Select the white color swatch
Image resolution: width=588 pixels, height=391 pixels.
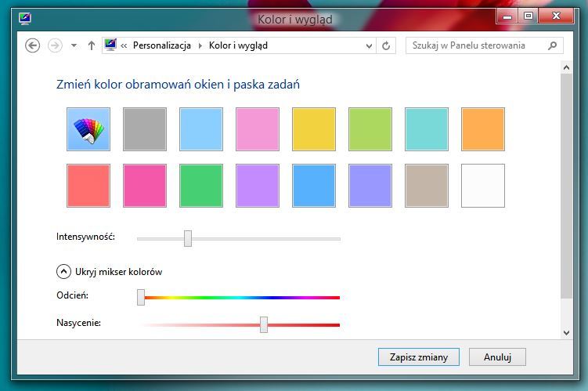(x=483, y=186)
